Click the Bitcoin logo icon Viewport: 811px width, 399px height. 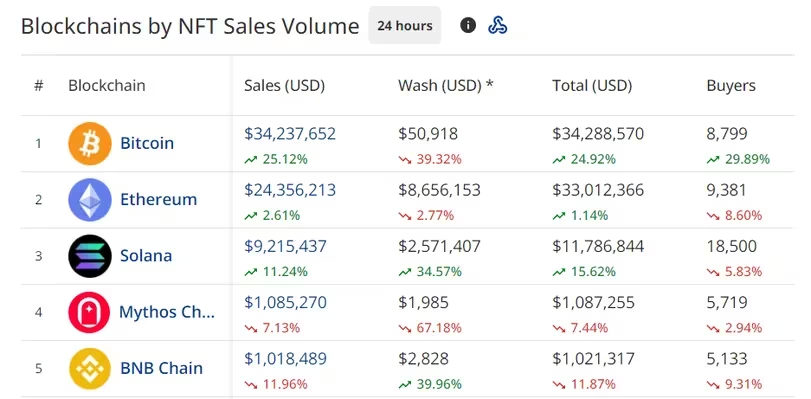click(x=89, y=143)
